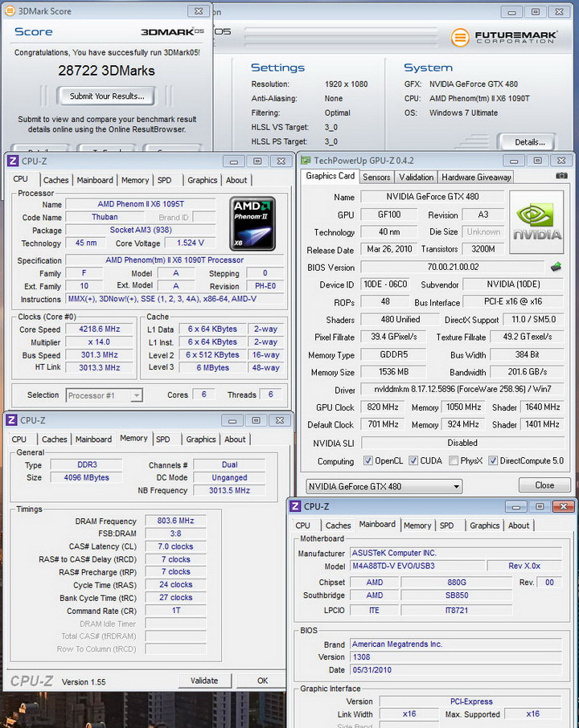Click the Core Voltage value 1.524 V

pos(190,243)
